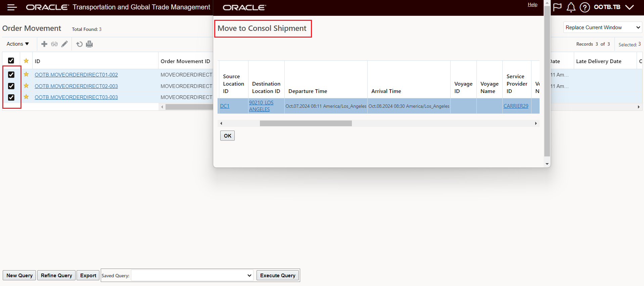Click dialog table scroll right arrow
Viewport: 644px width, 286px height.
pyautogui.click(x=536, y=123)
